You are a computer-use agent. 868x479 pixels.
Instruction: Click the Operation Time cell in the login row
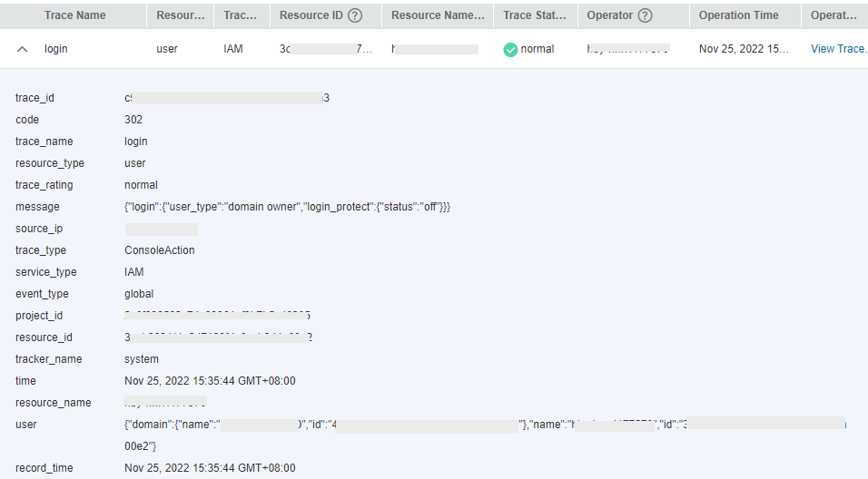[x=744, y=49]
